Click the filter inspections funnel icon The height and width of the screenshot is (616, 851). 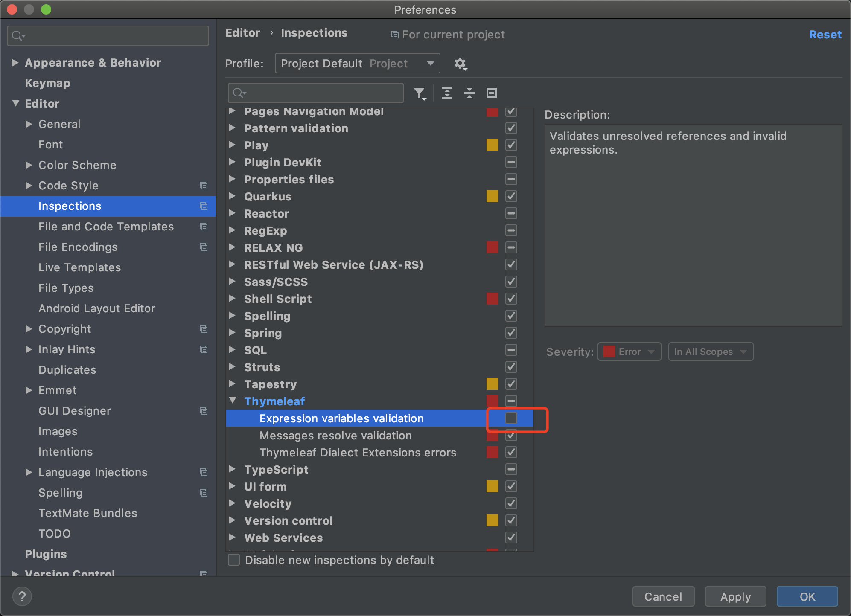(420, 93)
